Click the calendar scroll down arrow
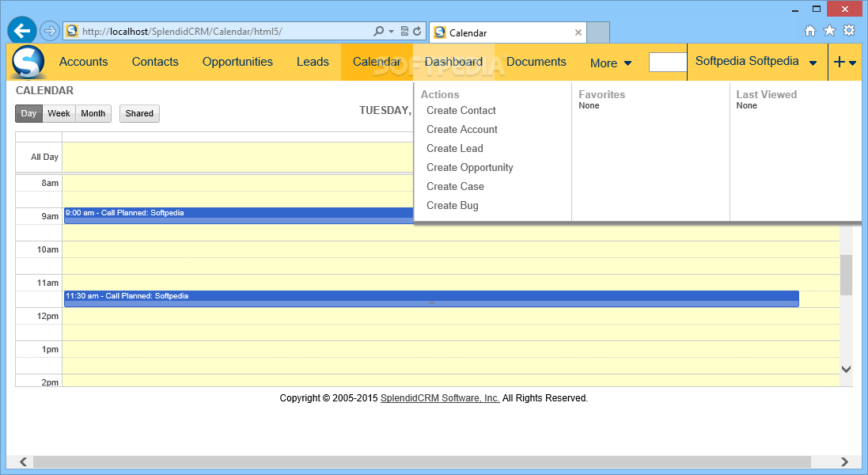Viewport: 868px width, 475px height. (x=846, y=369)
